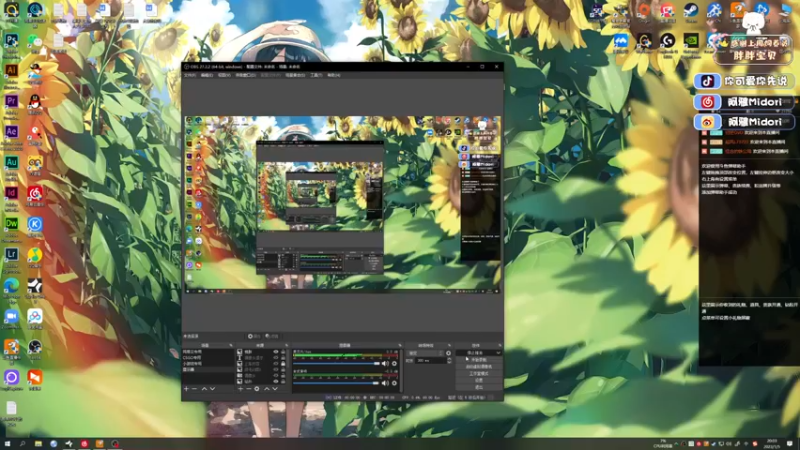800x450 pixels.
Task: Open the Photoshop desktop shortcut
Action: coord(11,41)
